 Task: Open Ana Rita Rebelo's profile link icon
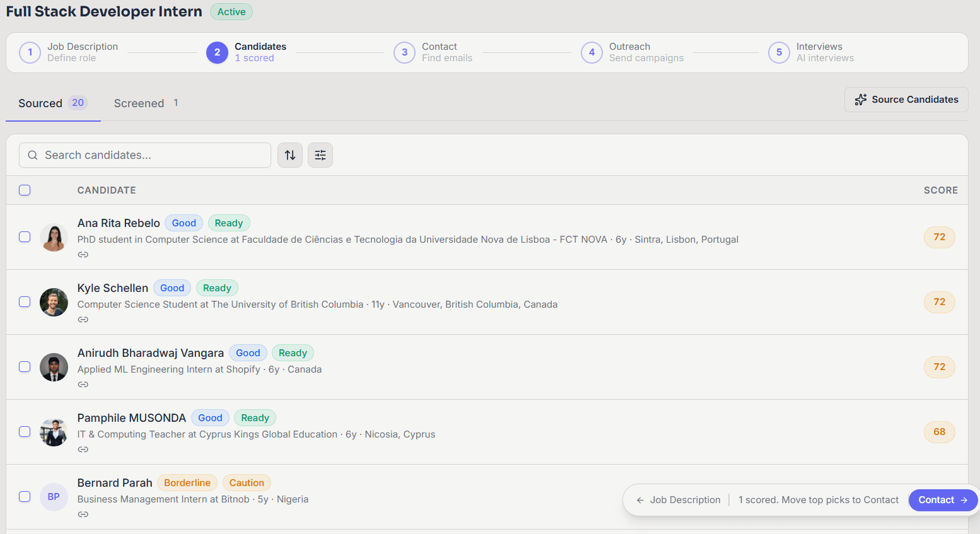coord(83,255)
